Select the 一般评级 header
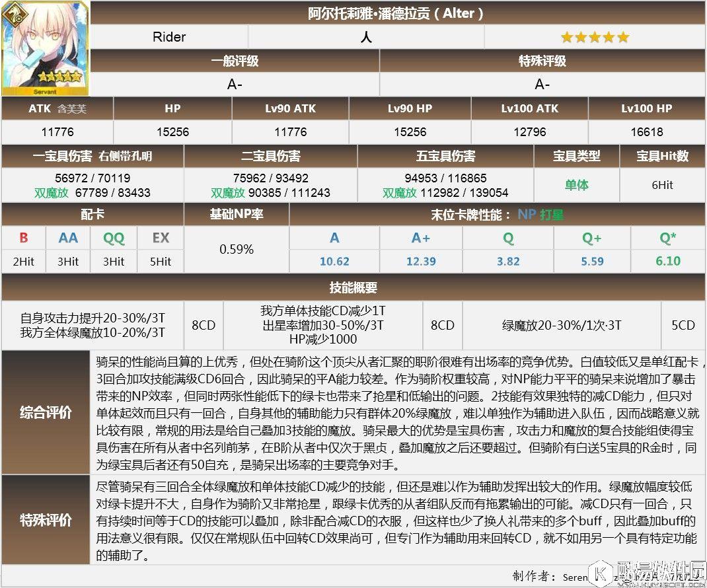This screenshot has height=588, width=707. coord(235,61)
